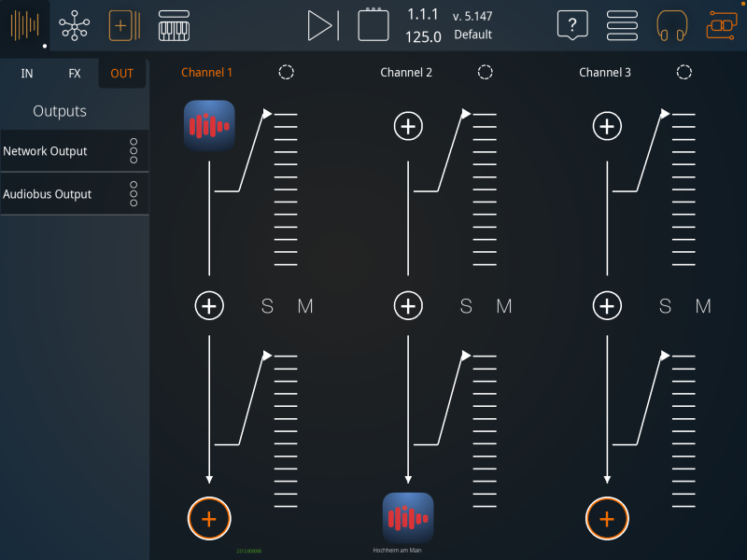Select the Channel 2 title
This screenshot has height=560, width=747.
pyautogui.click(x=406, y=73)
